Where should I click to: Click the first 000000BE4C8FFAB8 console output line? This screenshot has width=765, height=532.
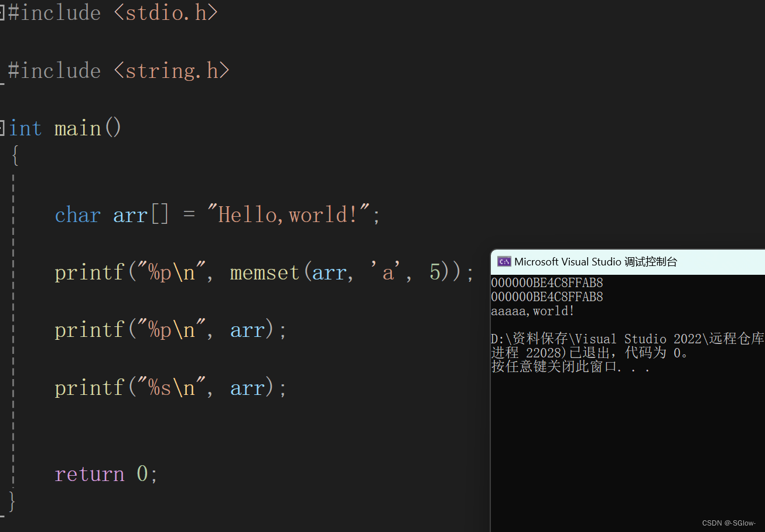pyautogui.click(x=547, y=283)
